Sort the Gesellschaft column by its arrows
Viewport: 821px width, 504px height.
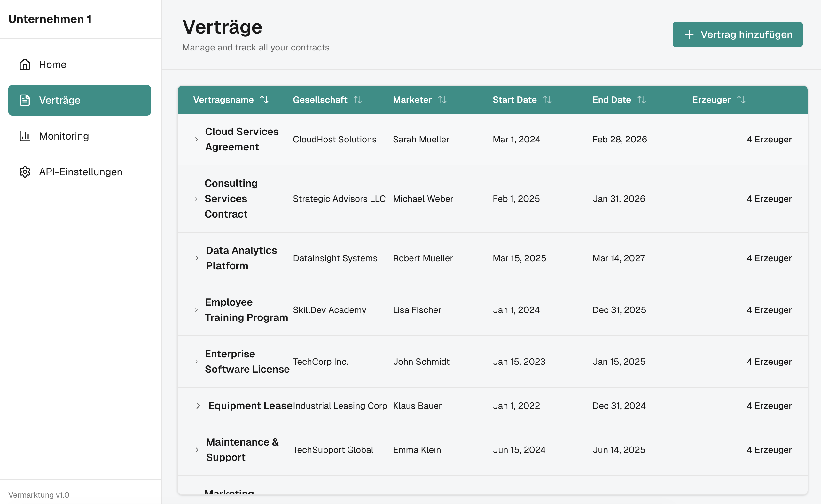tap(358, 99)
